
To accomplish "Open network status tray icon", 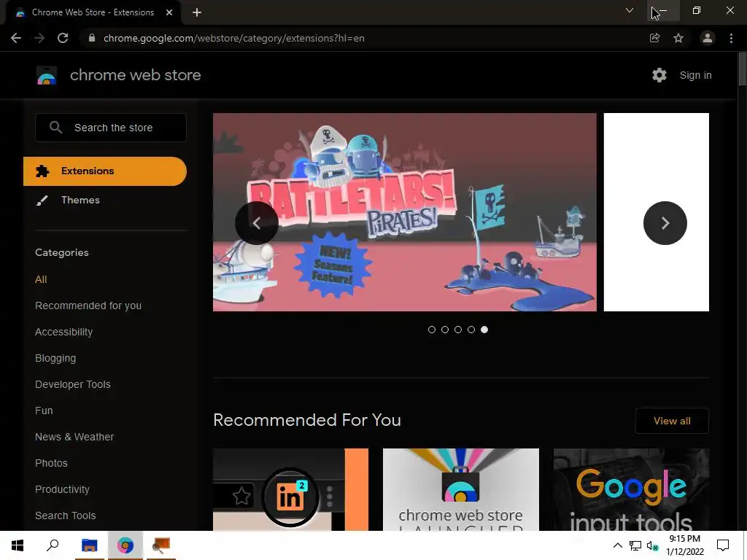I will pyautogui.click(x=635, y=545).
